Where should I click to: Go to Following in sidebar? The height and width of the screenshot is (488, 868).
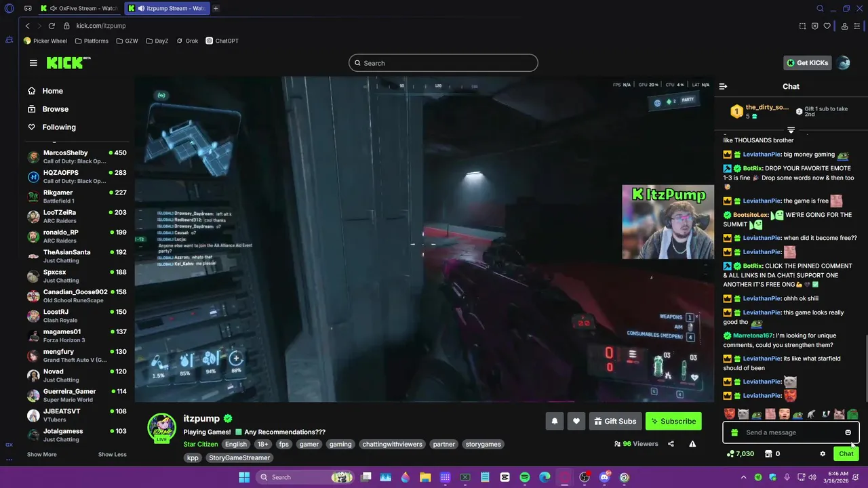pos(59,127)
